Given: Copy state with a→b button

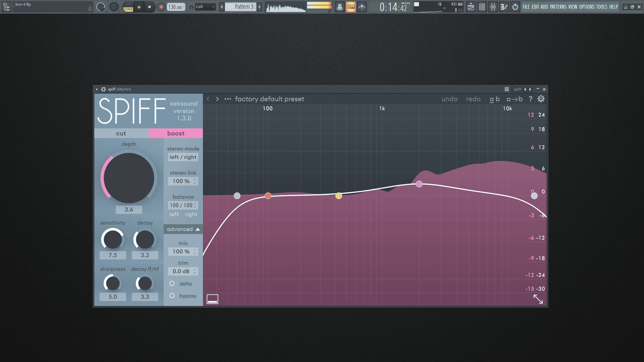Looking at the screenshot, I should coord(515,99).
